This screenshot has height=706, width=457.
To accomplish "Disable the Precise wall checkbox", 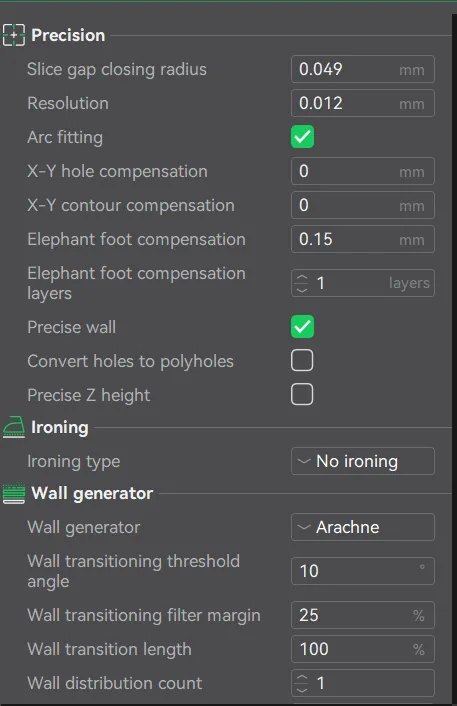I will (302, 326).
